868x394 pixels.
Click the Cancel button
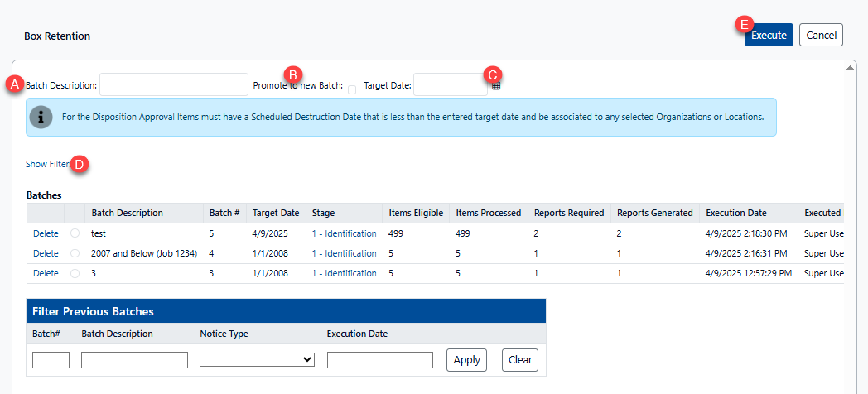coord(821,36)
